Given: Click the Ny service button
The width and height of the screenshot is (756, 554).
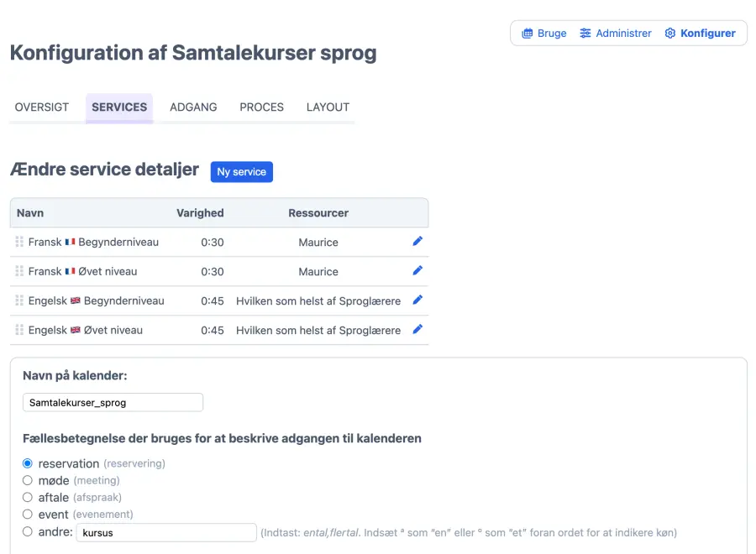Looking at the screenshot, I should [241, 172].
